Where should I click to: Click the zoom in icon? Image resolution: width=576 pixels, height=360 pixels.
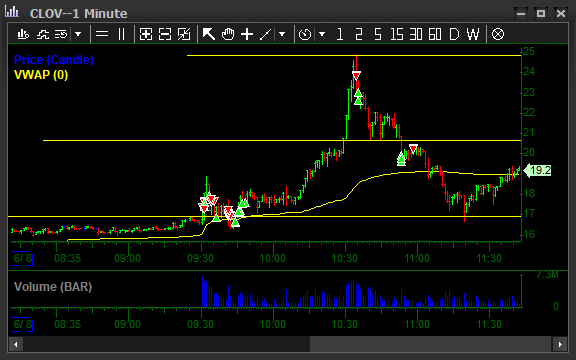pos(146,34)
